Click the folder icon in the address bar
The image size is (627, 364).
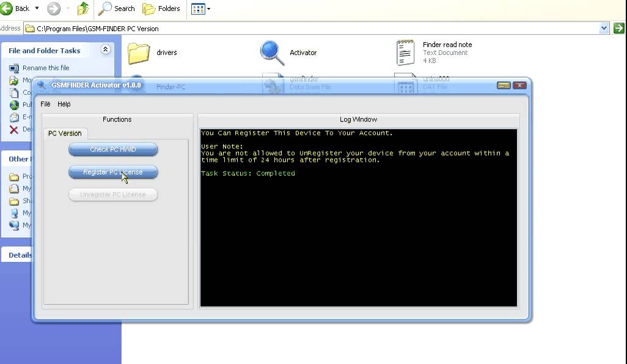click(29, 28)
